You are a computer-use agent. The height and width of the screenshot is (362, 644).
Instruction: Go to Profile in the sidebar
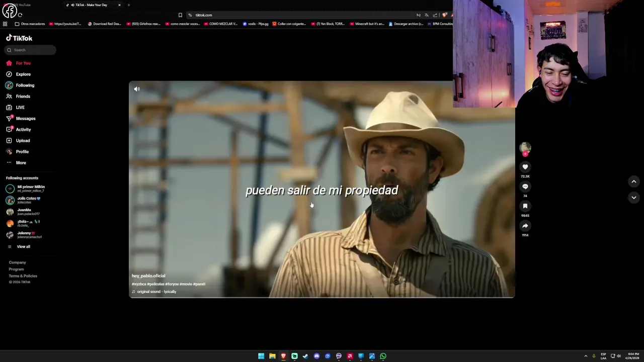point(17,152)
